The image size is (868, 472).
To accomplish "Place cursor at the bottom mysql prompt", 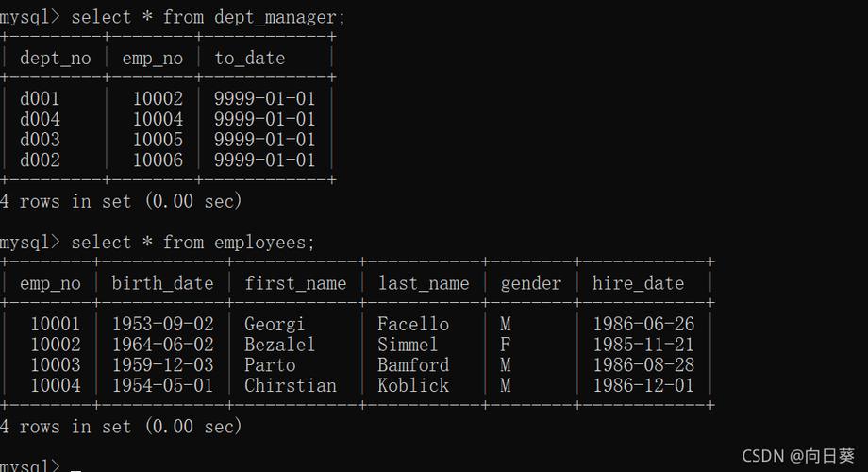I will (75, 466).
